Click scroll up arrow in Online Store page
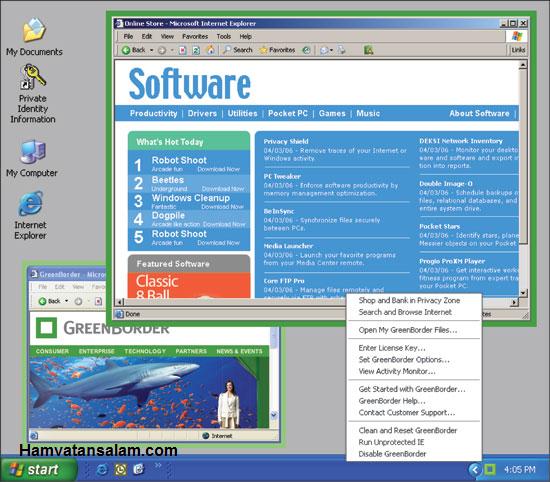Screen dimensions: 550x482 pyautogui.click(x=523, y=65)
